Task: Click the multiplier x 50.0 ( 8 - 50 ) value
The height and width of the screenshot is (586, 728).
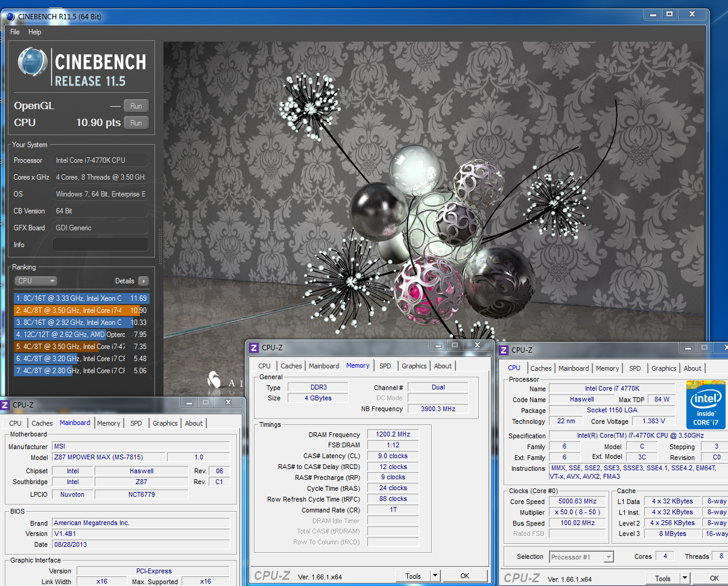Action: [x=577, y=512]
